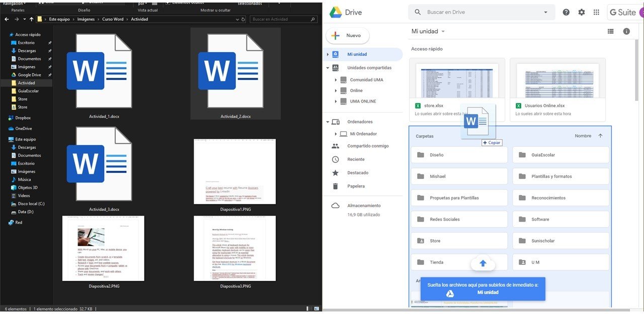The image size is (644, 314).
Task: Select GuiaEscolar in Explorer sidebar
Action: click(x=28, y=91)
